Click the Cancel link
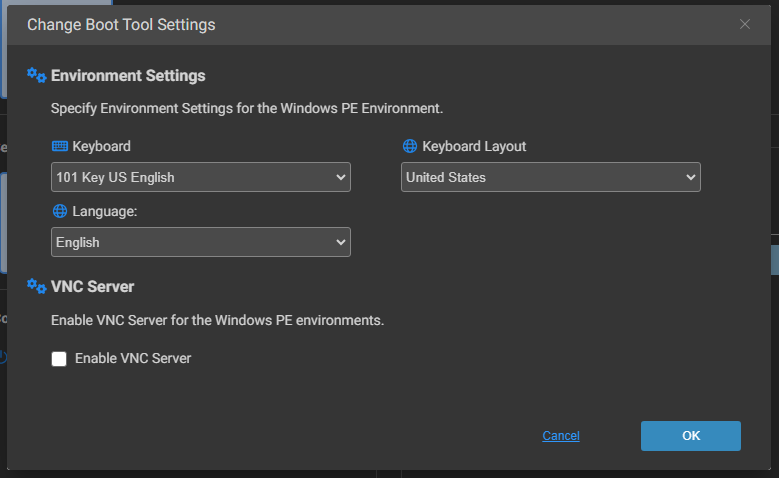Screen dimensions: 779x478 [x=561, y=436]
